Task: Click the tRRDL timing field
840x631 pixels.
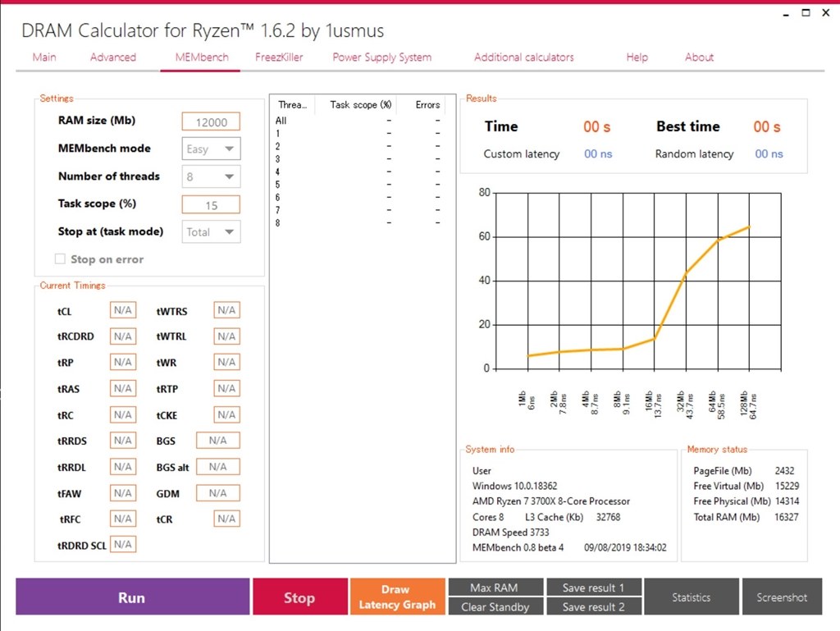Action: (123, 467)
